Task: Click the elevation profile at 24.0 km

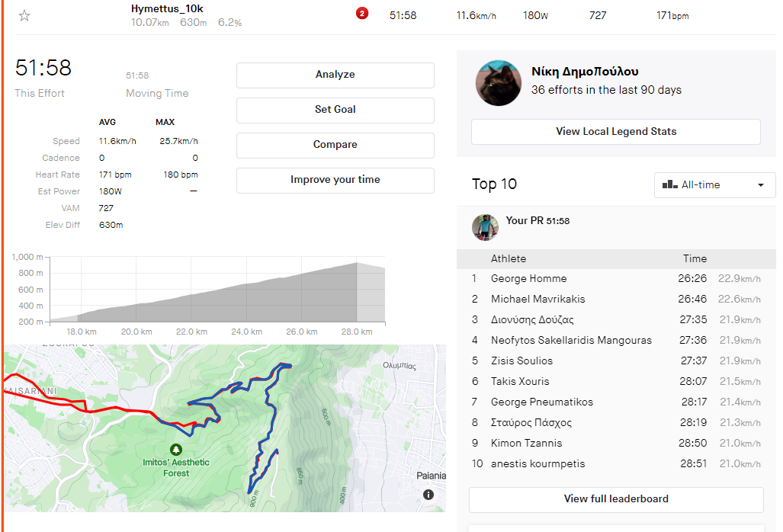Action: coord(246,305)
